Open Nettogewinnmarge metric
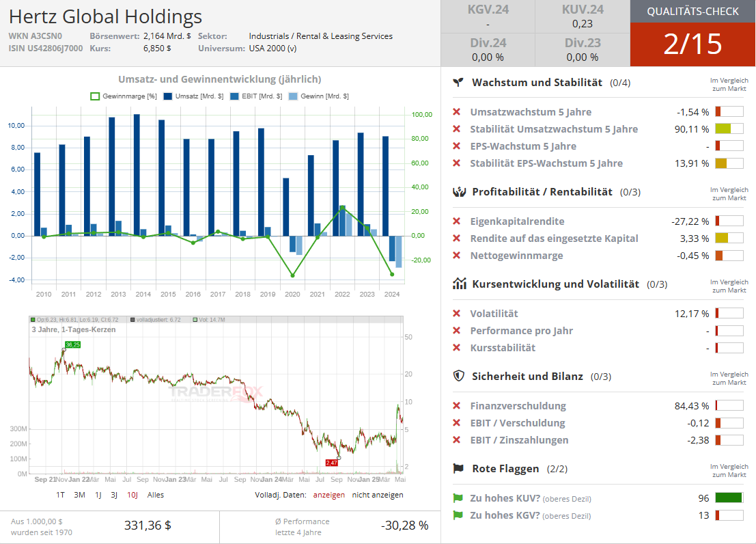 point(516,256)
